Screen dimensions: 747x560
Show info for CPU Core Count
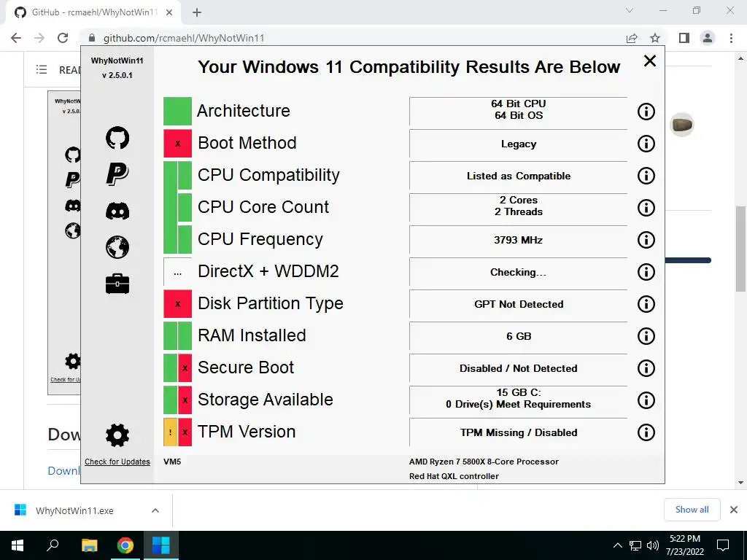646,208
